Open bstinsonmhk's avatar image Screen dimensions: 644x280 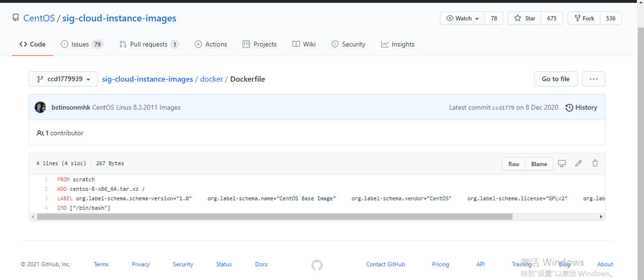[40, 107]
